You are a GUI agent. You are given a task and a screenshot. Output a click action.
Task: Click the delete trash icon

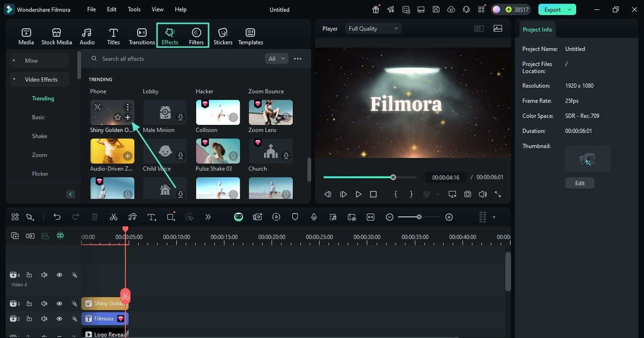click(95, 217)
